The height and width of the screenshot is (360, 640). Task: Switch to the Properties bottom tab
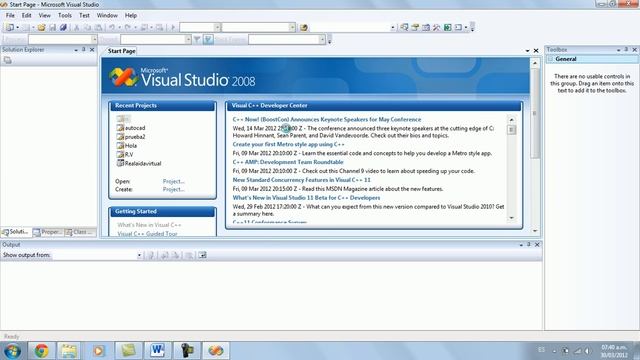tap(48, 232)
